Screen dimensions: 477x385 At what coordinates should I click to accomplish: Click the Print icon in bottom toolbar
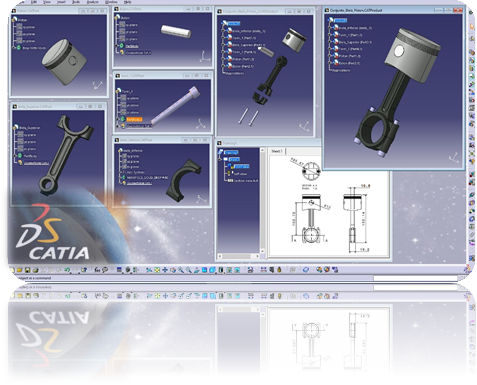pyautogui.click(x=36, y=270)
